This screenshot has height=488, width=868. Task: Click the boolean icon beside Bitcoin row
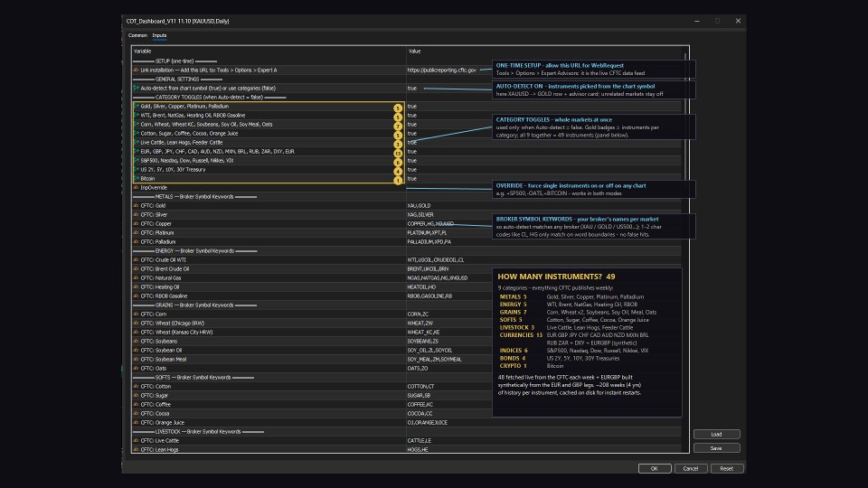pos(137,179)
